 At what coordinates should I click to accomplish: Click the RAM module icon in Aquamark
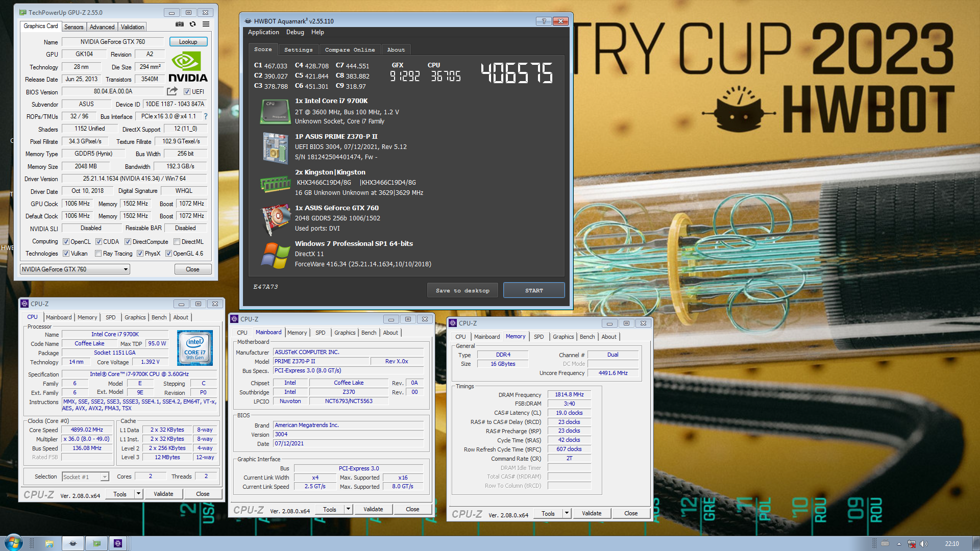click(x=275, y=184)
